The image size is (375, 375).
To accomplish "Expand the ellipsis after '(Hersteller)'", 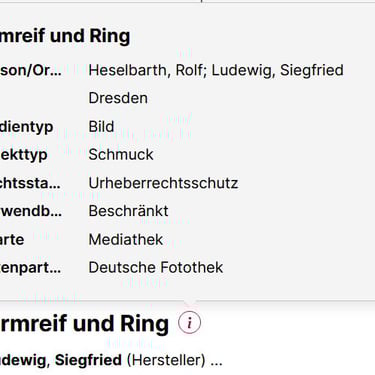I will coord(216,360).
